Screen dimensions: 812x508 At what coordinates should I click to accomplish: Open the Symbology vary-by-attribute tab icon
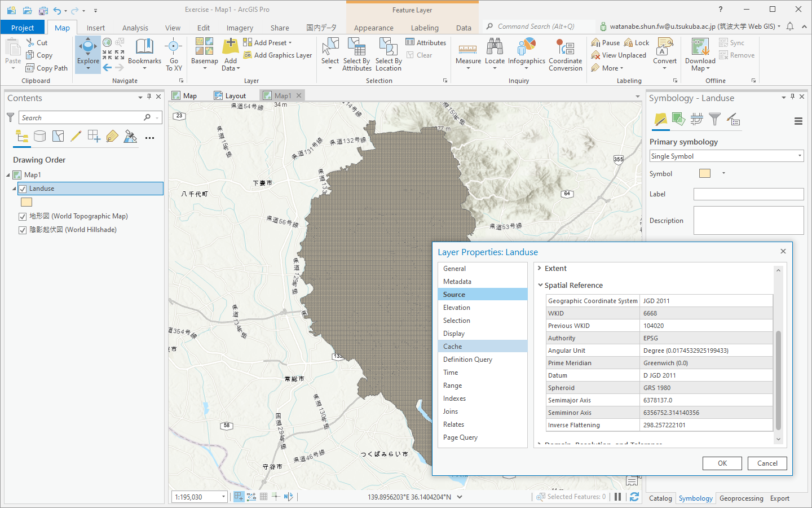[678, 119]
